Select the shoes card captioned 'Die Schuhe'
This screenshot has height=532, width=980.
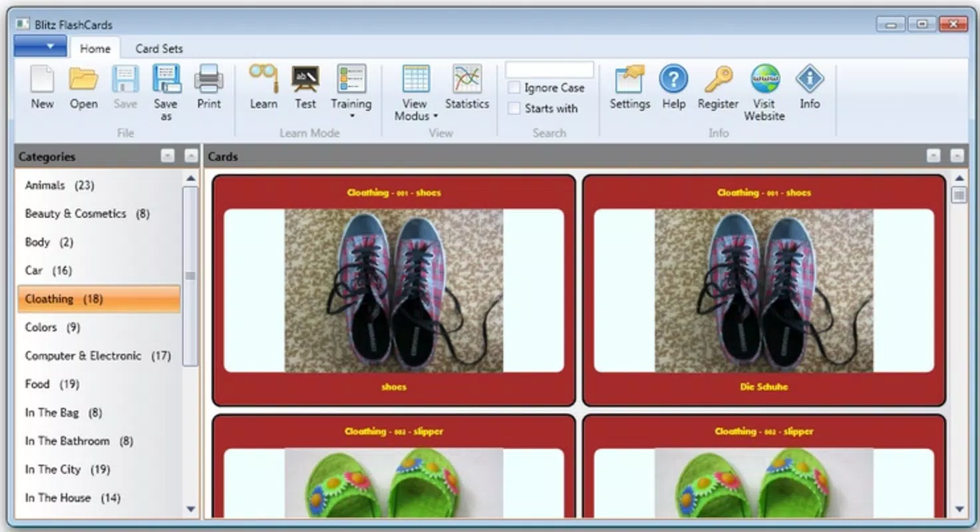[x=764, y=291]
